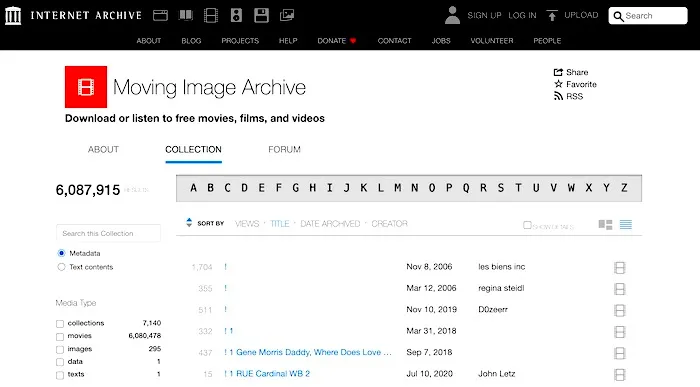Switch to the ABOUT tab
This screenshot has height=387, width=700.
[x=103, y=150]
